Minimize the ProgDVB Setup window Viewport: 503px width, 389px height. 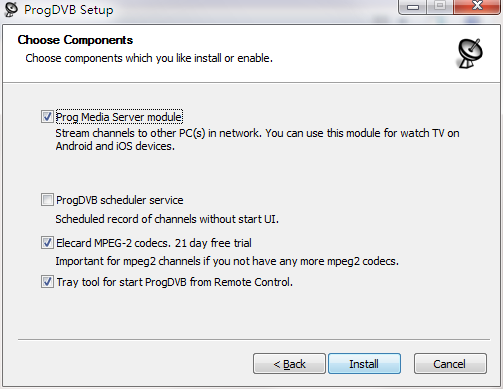pyautogui.click(x=413, y=7)
